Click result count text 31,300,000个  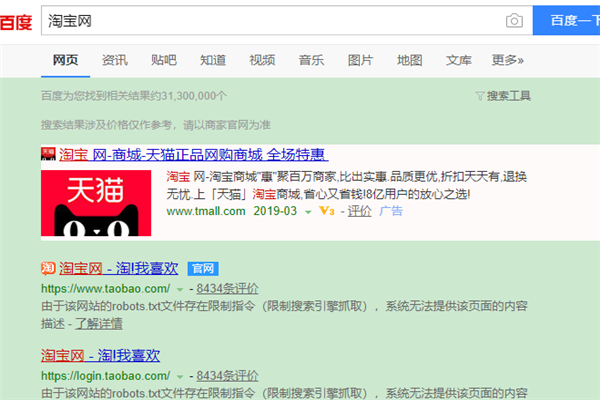point(194,96)
